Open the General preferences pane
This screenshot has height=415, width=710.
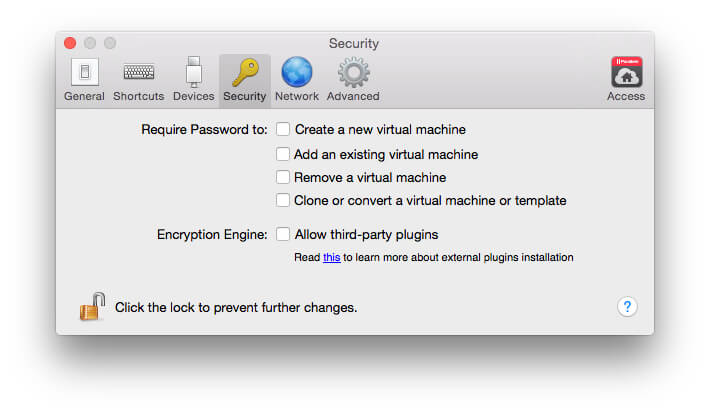84,80
